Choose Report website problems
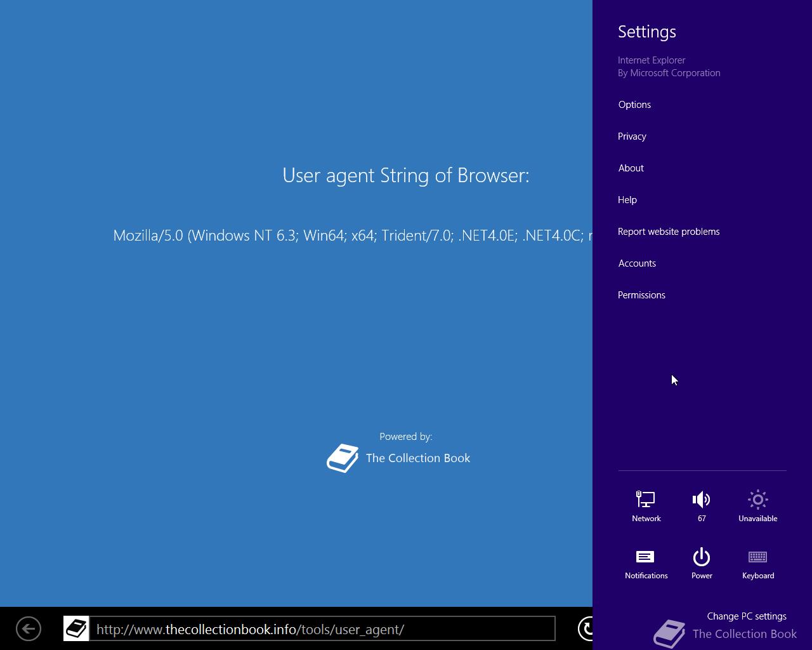 click(669, 232)
